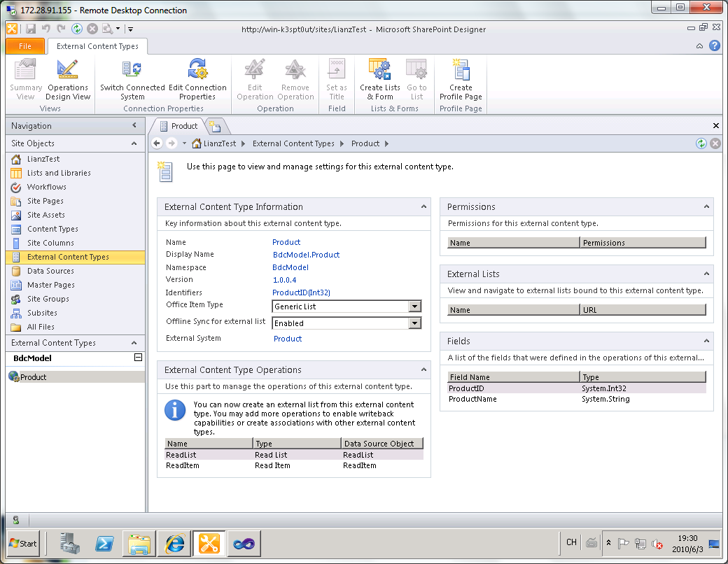
Task: Open Edit Connection Properties
Action: coord(197,79)
